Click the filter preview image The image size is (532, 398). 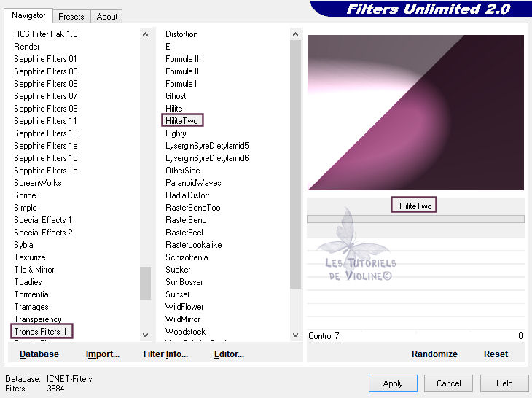[x=415, y=113]
